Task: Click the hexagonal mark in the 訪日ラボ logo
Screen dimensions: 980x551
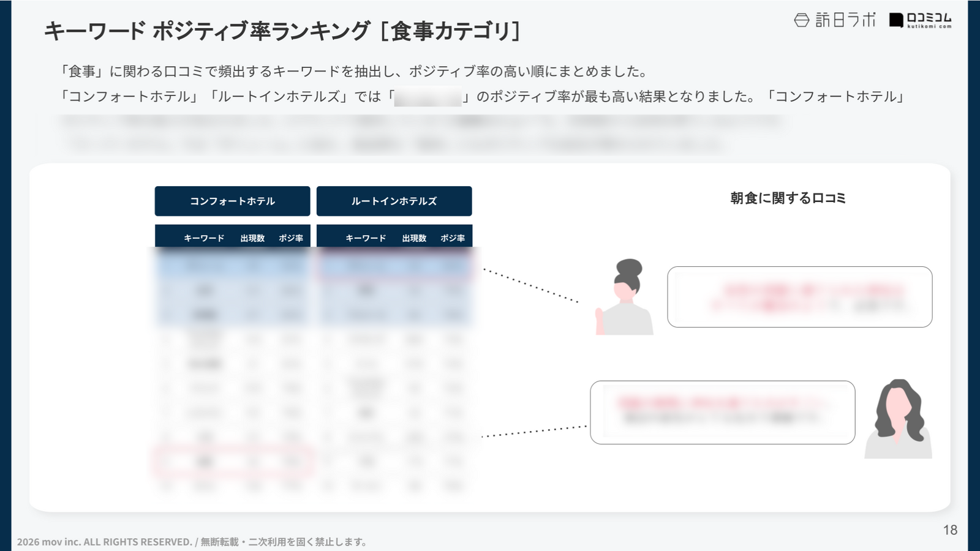Action: click(801, 20)
